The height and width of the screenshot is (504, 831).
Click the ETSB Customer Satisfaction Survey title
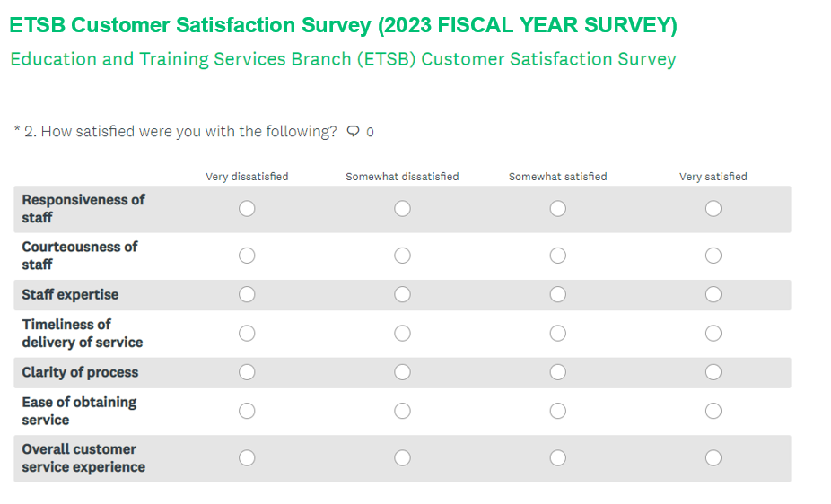pos(343,25)
